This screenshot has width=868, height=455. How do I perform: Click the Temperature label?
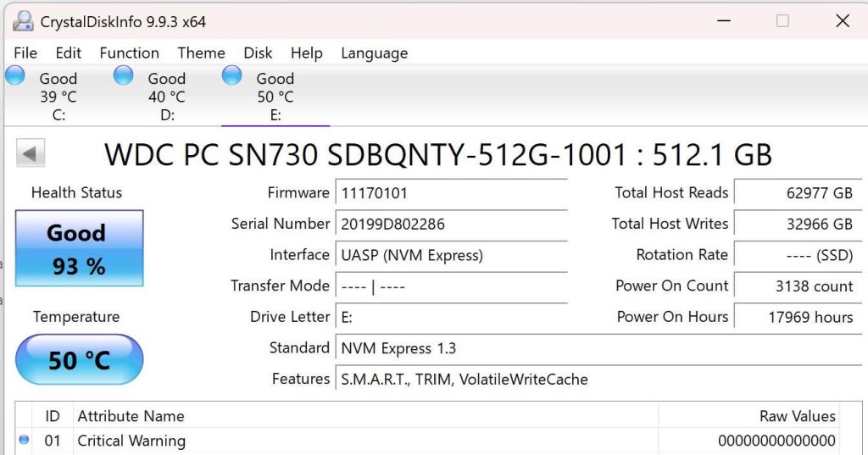pos(76,317)
